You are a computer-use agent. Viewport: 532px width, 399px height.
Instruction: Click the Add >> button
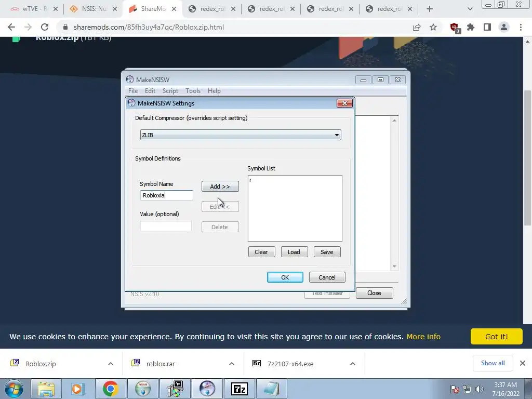tap(220, 187)
